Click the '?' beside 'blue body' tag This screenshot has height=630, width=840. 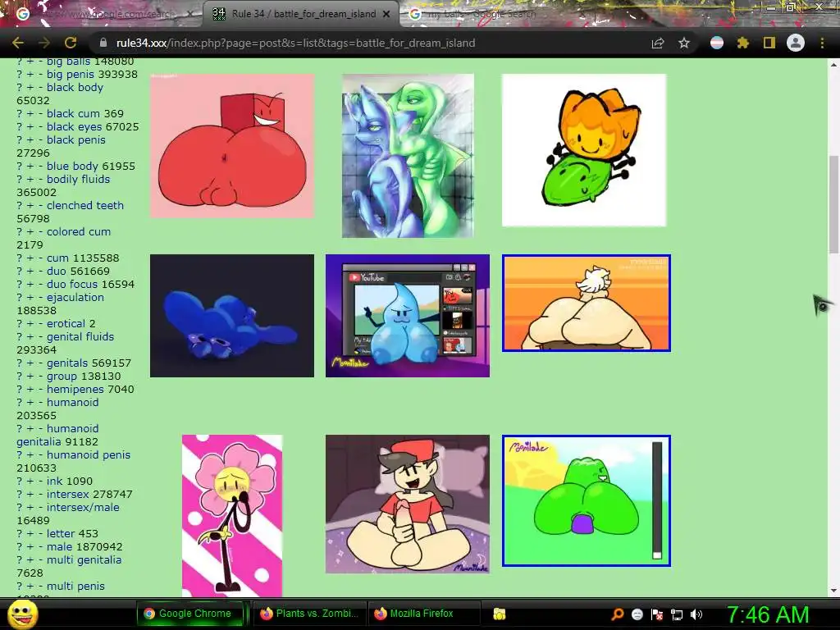[x=20, y=167]
